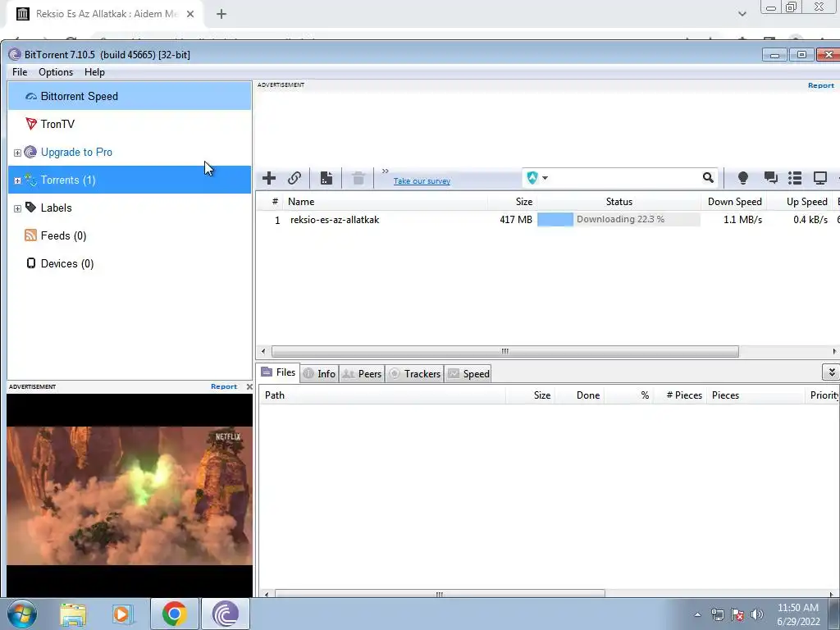Sort torrents by Name column
Image resolution: width=840 pixels, height=630 pixels.
[x=386, y=202]
